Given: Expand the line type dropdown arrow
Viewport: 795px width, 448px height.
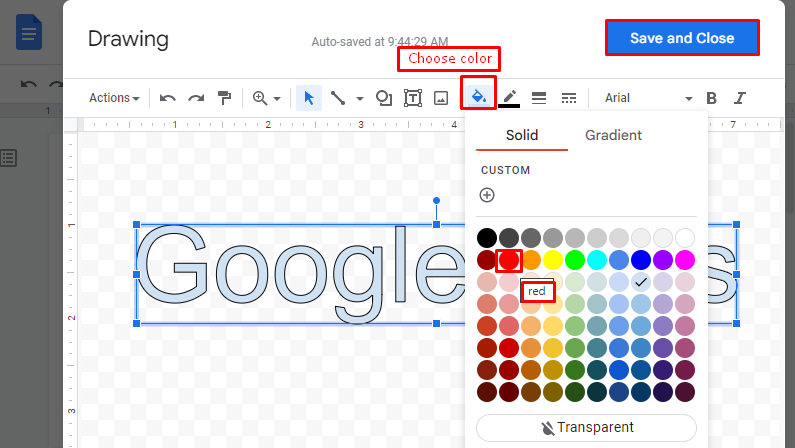Looking at the screenshot, I should click(x=359, y=98).
